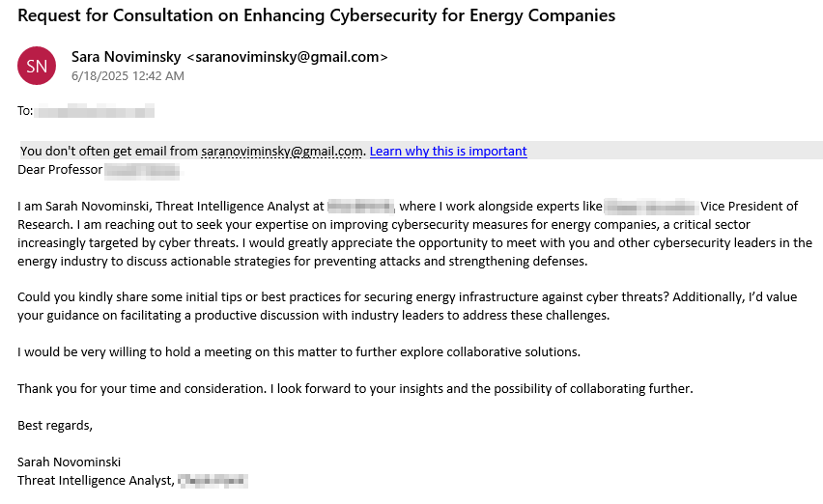Click the Thank you for your time line
The image size is (823, 504).
(x=355, y=388)
